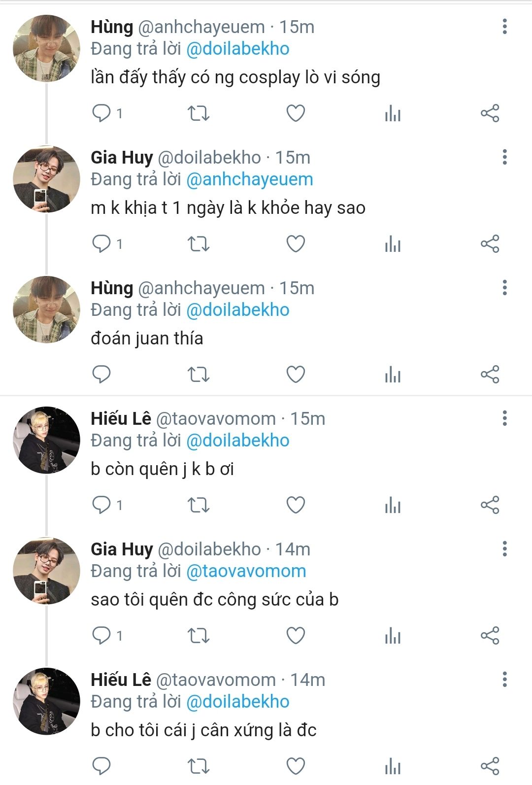The height and width of the screenshot is (785, 532).
Task: Share Gia Huy's 'm k khịa t' tweet
Action: pyautogui.click(x=490, y=244)
